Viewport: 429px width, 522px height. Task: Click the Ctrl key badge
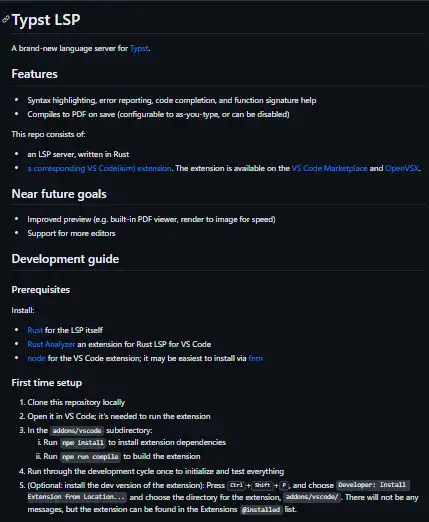[236, 485]
